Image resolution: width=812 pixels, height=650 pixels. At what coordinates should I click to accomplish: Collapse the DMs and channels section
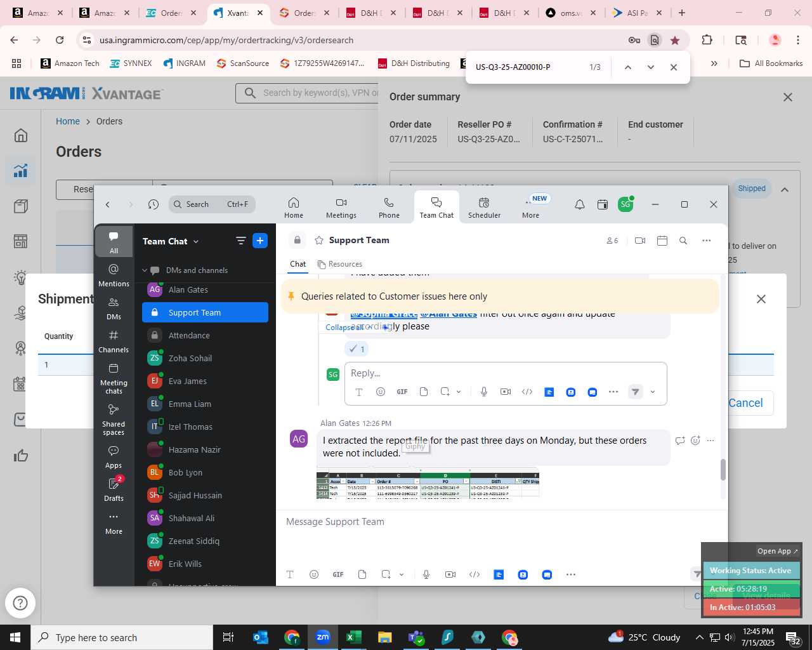click(x=145, y=270)
